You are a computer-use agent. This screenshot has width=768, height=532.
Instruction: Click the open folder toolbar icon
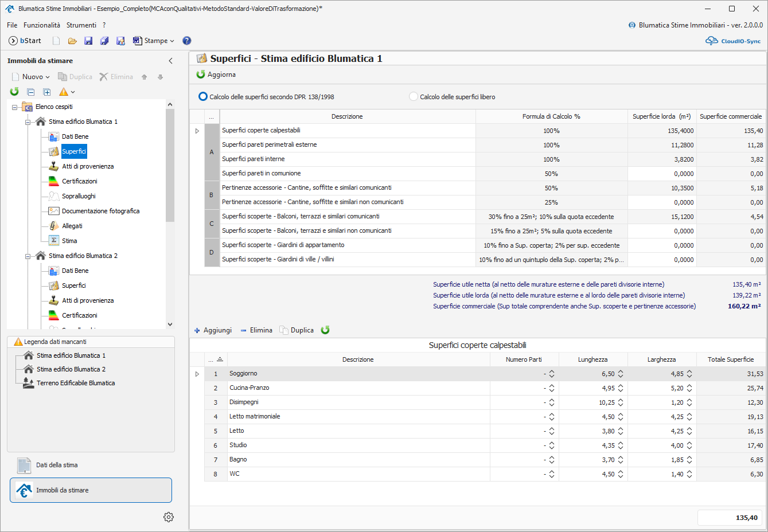tap(72, 41)
